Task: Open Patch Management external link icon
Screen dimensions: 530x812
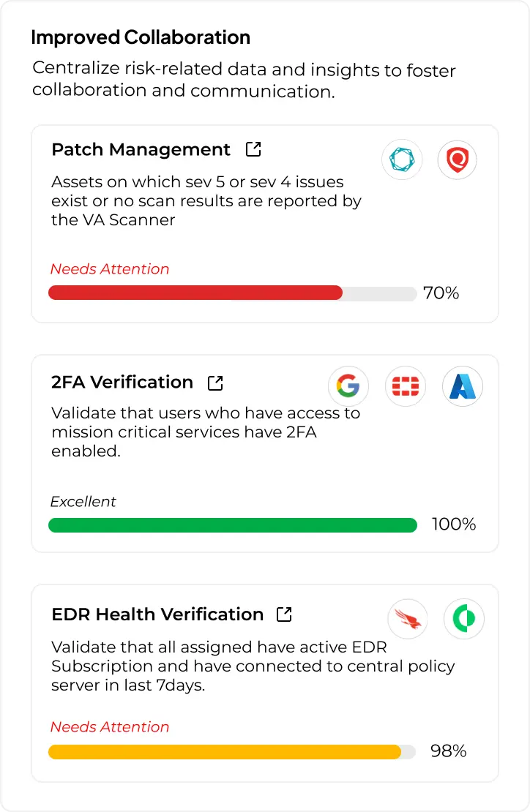Action: pos(253,149)
